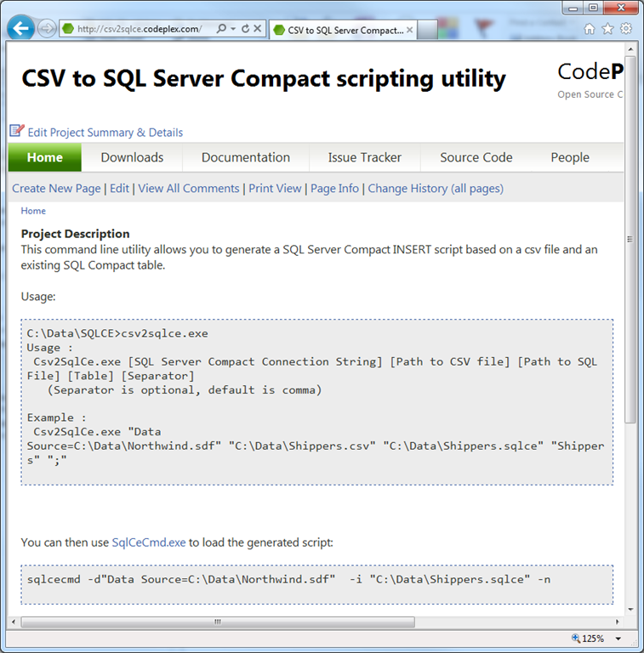Open the Favorites star icon
Screen dimensions: 644x653
click(x=607, y=29)
